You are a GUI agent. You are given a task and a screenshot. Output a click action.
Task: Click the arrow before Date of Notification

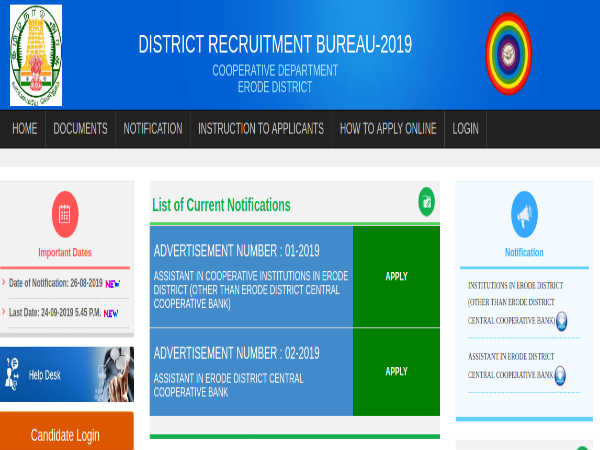(x=4, y=283)
